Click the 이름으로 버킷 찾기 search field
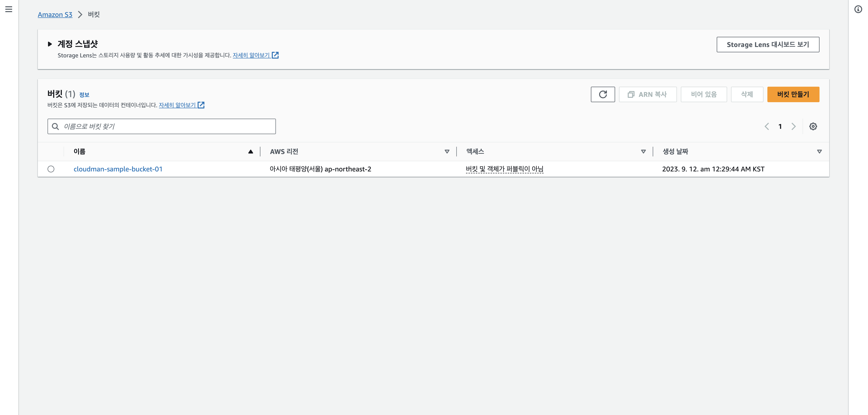The height and width of the screenshot is (415, 868). pyautogui.click(x=162, y=126)
